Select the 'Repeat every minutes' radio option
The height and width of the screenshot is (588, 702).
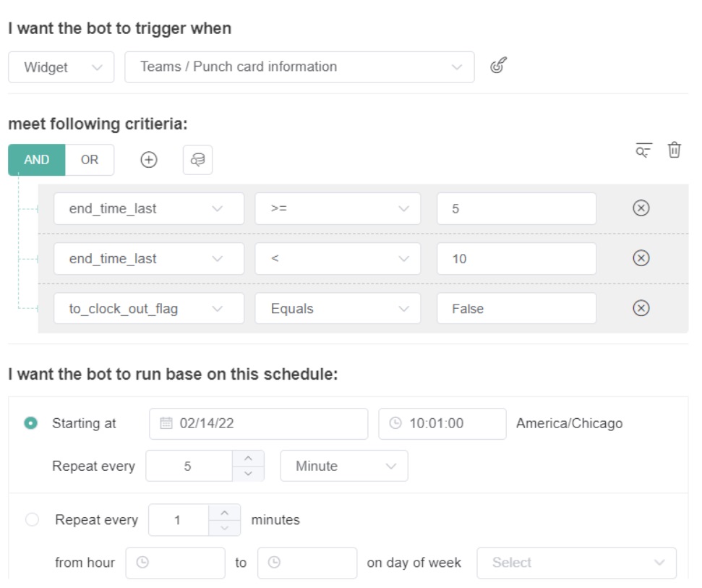coord(32,519)
